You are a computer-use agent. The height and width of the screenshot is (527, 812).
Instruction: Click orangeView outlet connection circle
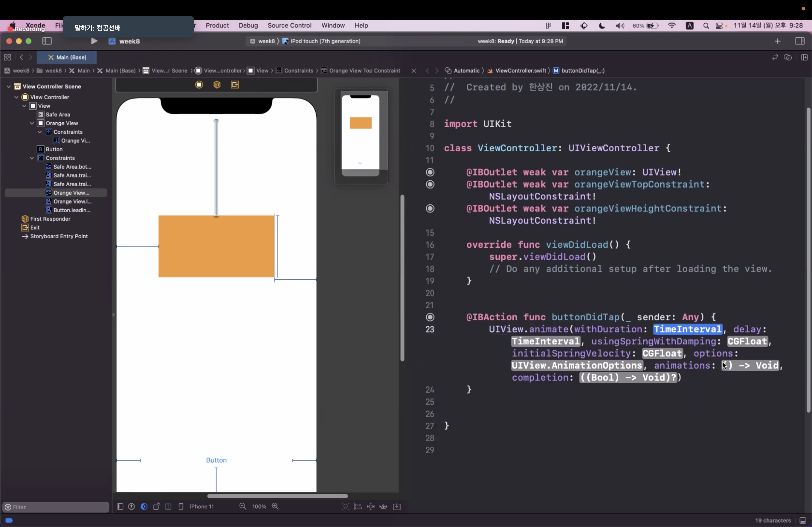pos(430,173)
